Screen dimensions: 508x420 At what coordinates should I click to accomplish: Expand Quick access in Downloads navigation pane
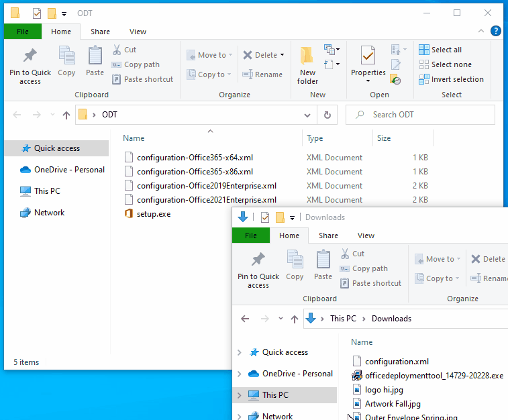240,352
